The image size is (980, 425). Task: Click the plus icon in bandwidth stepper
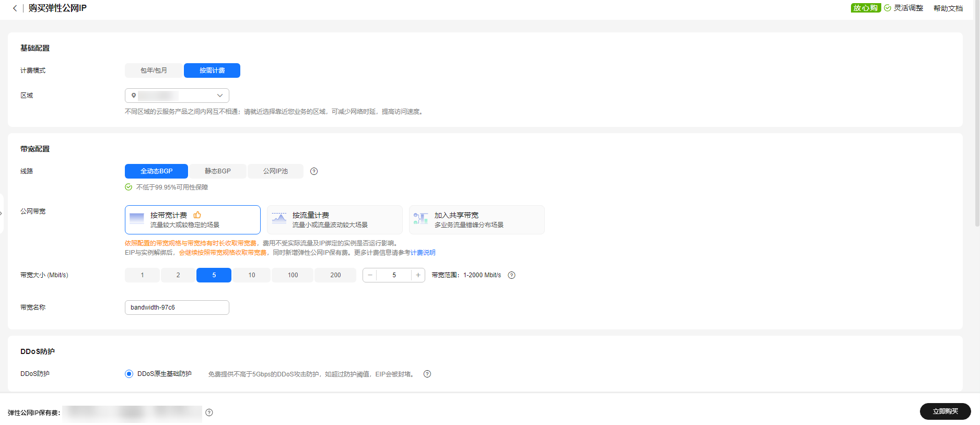[418, 275]
